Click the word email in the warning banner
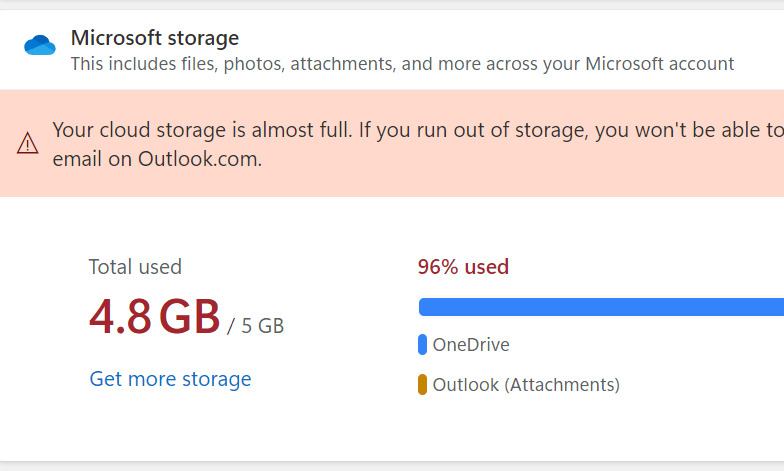The width and height of the screenshot is (784, 471). [x=76, y=158]
